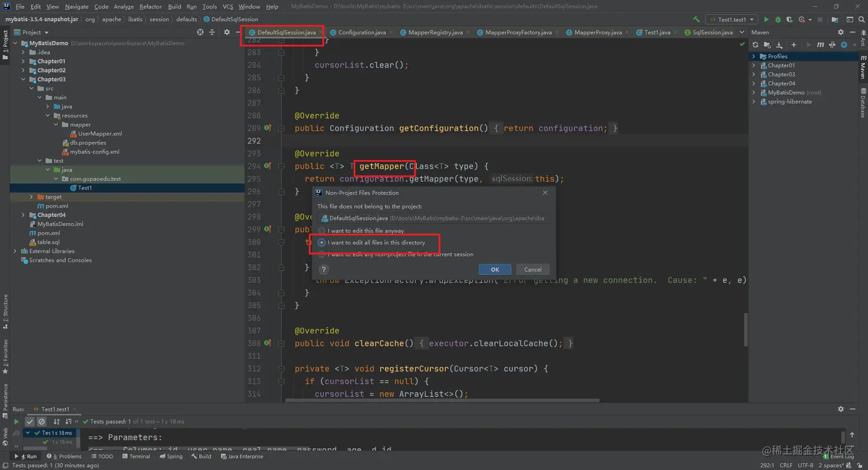Open the Terminal tool window
Image resolution: width=868 pixels, height=470 pixels.
pyautogui.click(x=136, y=457)
